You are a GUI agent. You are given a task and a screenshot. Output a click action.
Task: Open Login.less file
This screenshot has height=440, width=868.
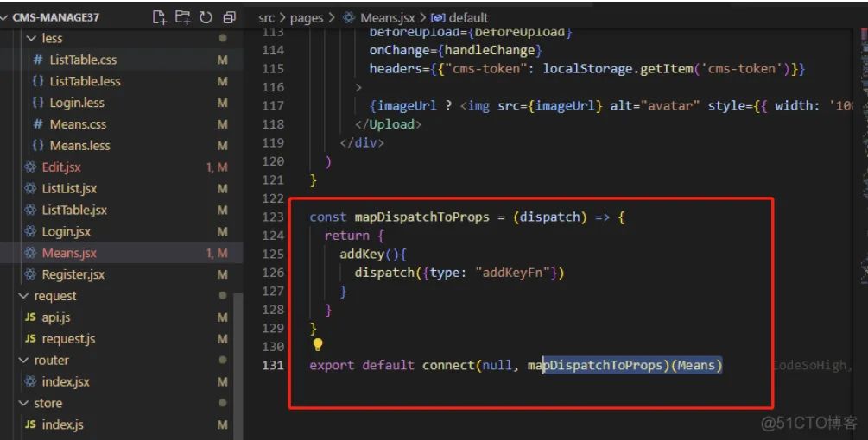[x=77, y=103]
